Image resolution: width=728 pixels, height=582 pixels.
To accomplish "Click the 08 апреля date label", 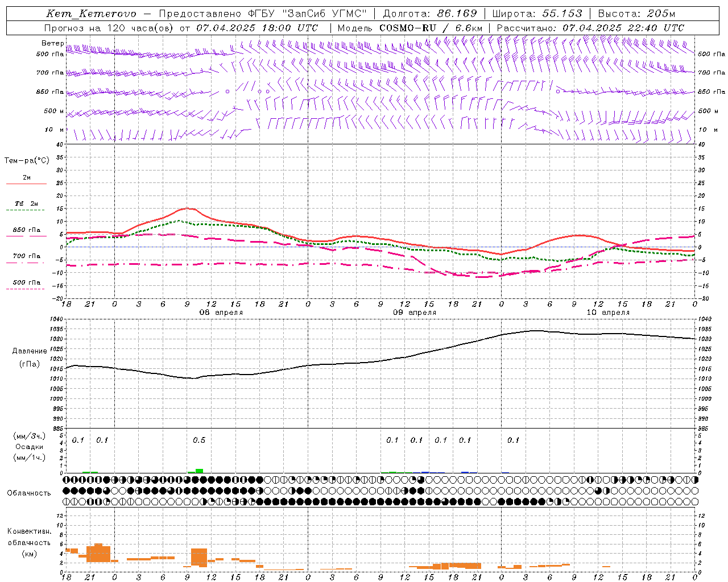I will pyautogui.click(x=221, y=313).
